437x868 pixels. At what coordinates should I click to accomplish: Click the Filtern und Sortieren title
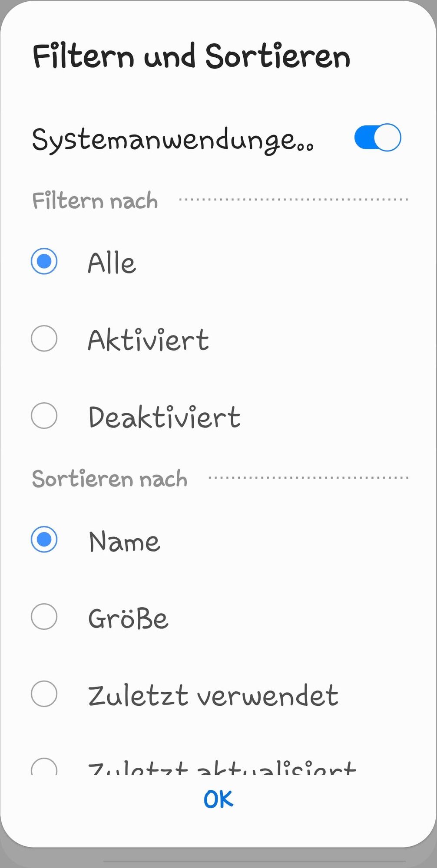pyautogui.click(x=191, y=56)
